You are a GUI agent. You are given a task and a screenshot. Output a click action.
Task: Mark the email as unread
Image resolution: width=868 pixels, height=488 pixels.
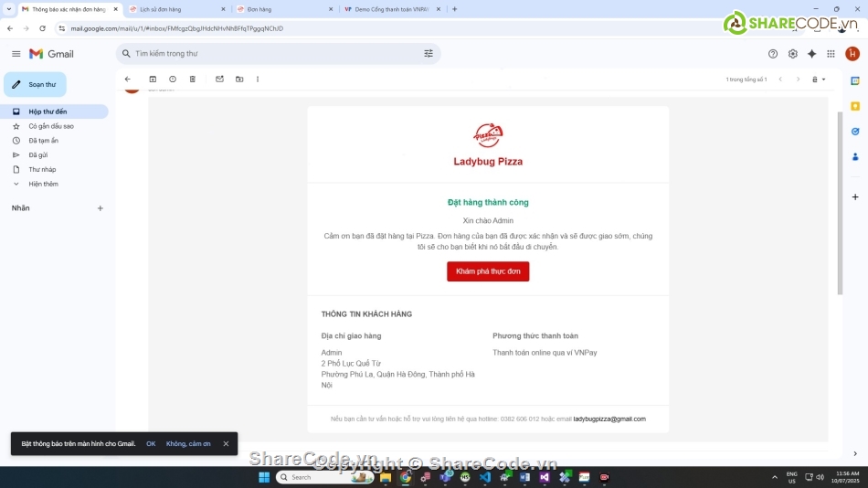point(220,80)
